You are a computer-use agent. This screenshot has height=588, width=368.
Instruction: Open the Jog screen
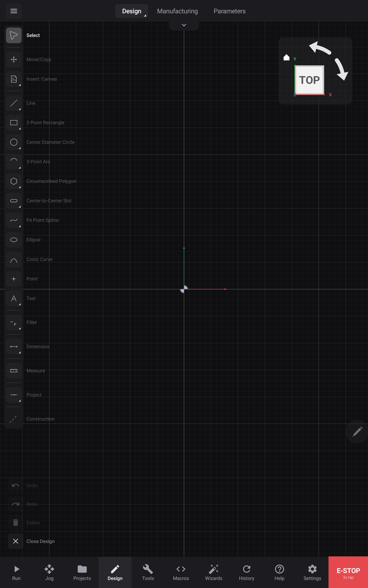click(x=49, y=572)
